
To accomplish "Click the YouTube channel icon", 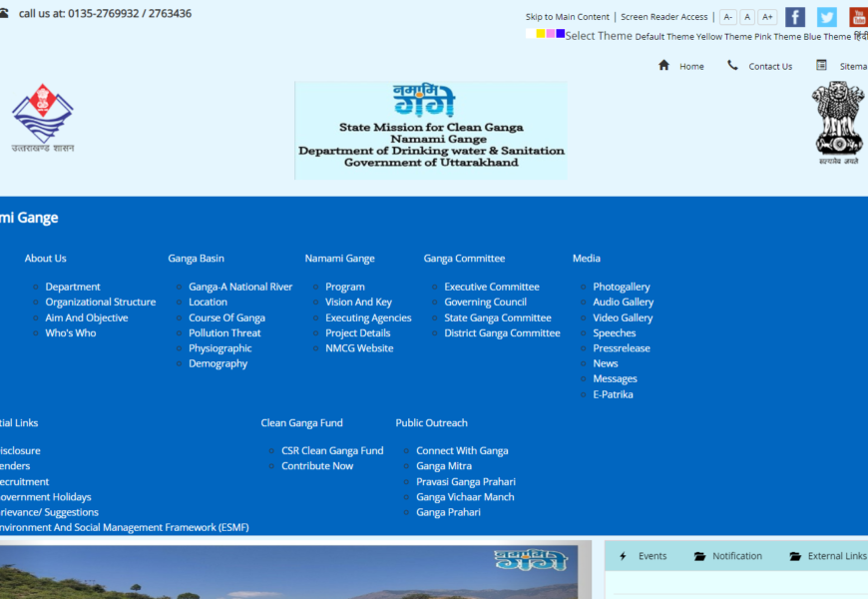I will 858,17.
